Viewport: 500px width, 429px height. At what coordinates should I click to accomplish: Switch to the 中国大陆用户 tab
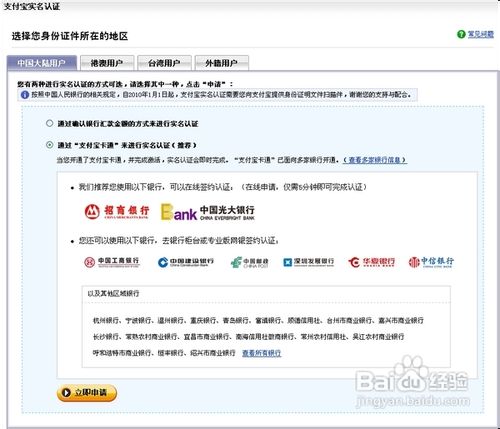point(42,63)
